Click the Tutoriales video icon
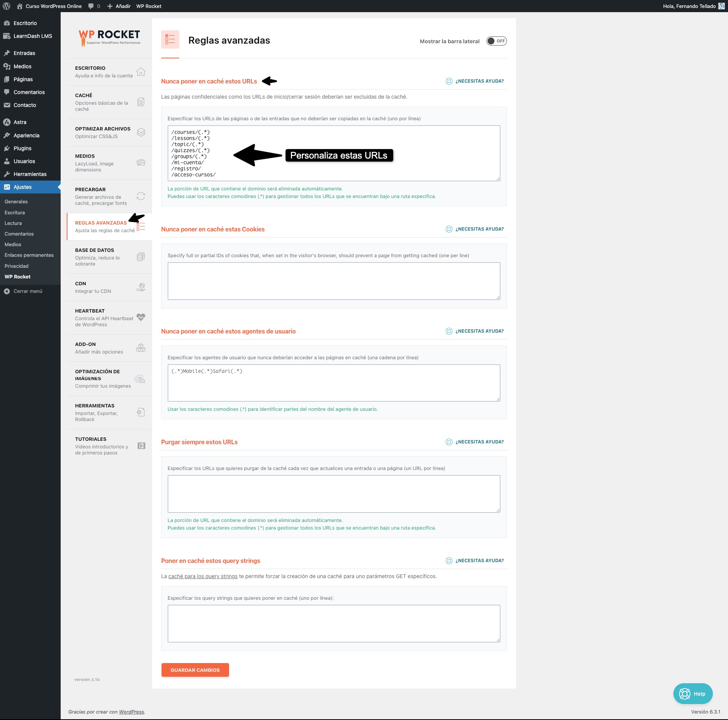 pyautogui.click(x=141, y=446)
